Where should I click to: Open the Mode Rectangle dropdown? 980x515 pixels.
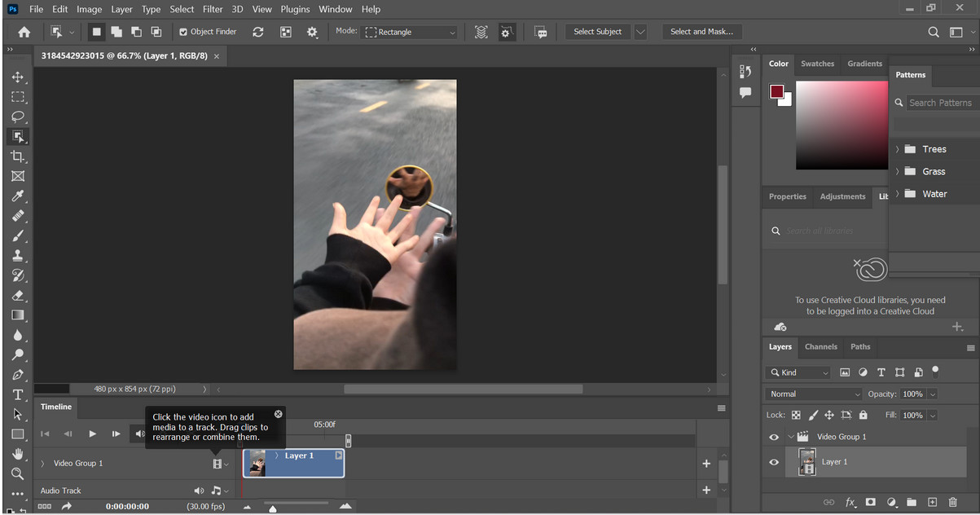click(x=411, y=32)
